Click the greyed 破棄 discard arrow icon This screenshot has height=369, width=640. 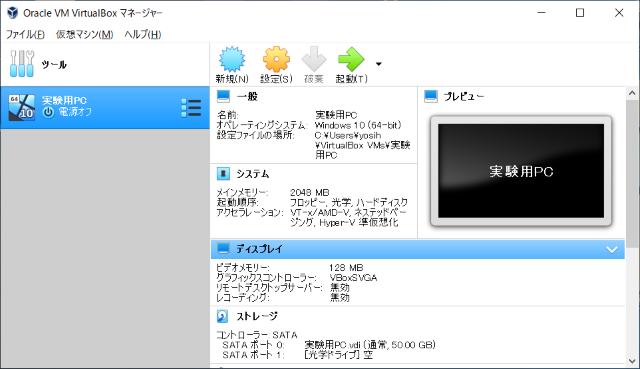(314, 59)
